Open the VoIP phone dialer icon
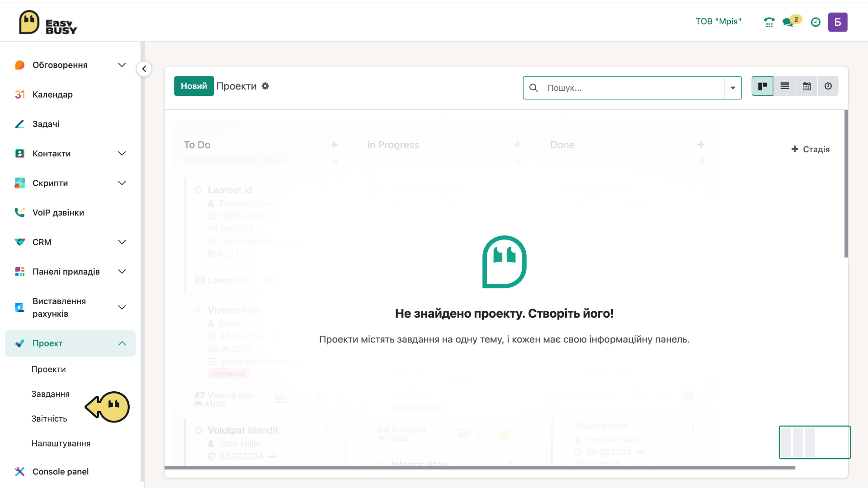Viewport: 868px width, 488px height. 769,22
